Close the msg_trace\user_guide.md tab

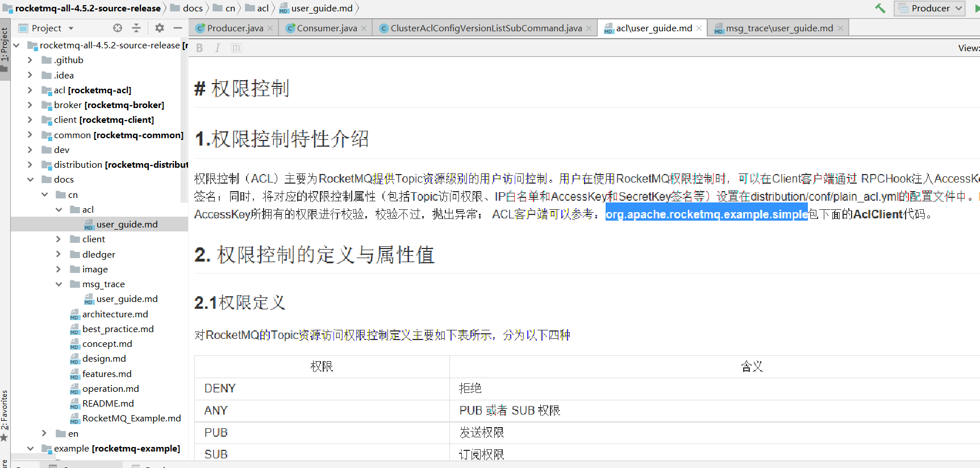click(x=840, y=28)
